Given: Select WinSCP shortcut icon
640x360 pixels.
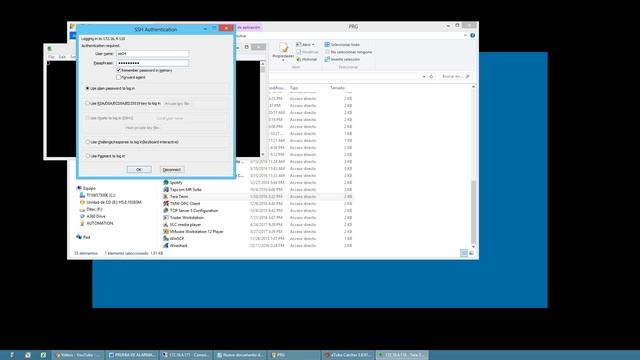Looking at the screenshot, I should pos(166,238).
